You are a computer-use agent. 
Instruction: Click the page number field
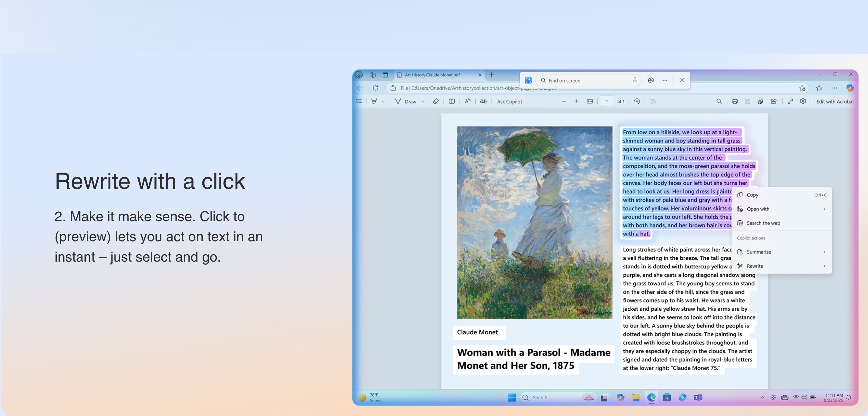(x=607, y=101)
